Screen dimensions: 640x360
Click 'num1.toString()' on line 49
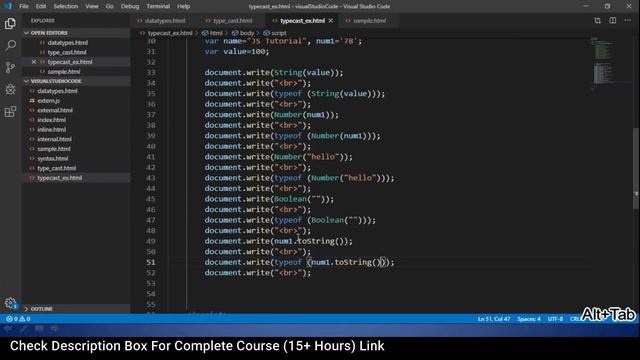click(x=311, y=241)
